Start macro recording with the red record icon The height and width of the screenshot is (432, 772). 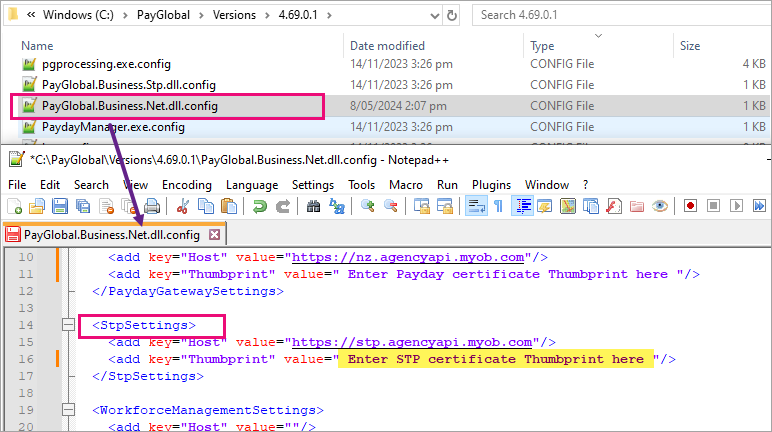(x=690, y=206)
